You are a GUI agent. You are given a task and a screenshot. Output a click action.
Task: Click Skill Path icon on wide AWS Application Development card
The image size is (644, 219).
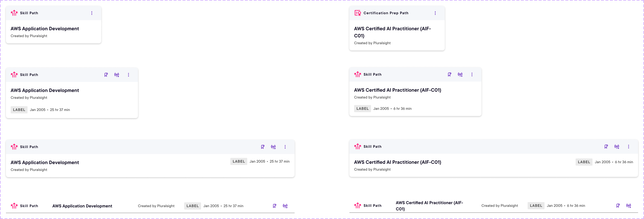coord(14,147)
